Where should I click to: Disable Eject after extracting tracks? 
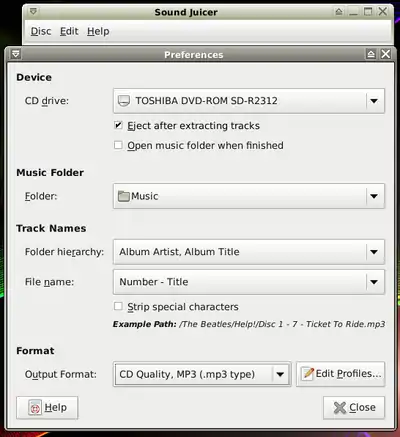click(x=118, y=125)
